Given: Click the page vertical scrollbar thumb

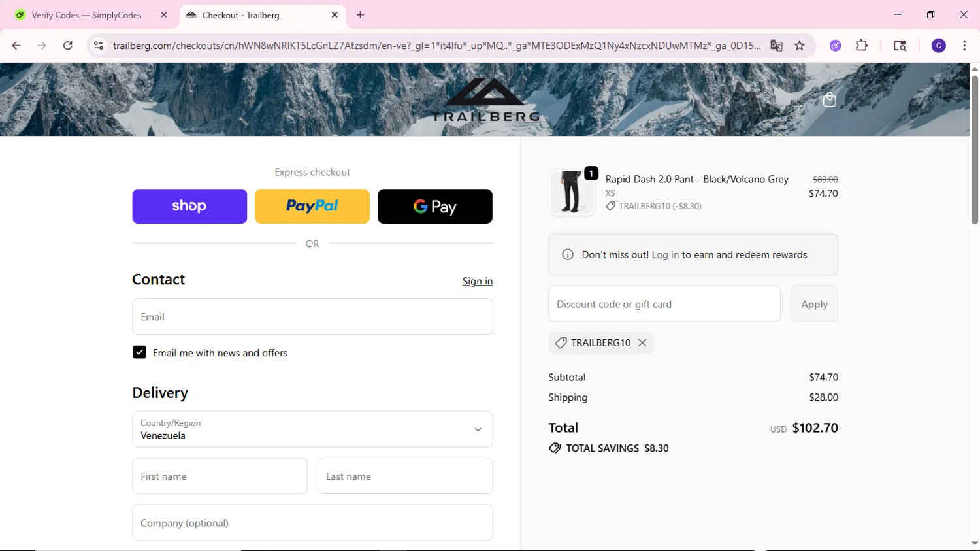Looking at the screenshot, I should click(x=975, y=150).
